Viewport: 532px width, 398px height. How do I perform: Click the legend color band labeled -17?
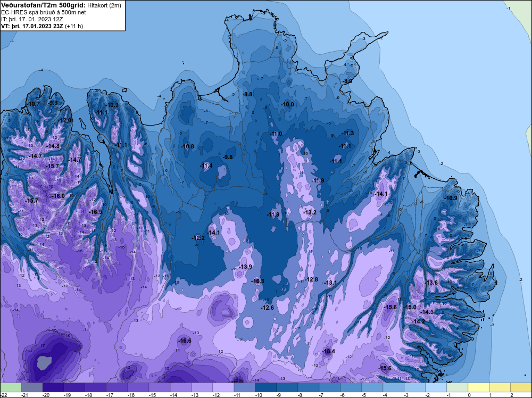[x=117, y=387]
